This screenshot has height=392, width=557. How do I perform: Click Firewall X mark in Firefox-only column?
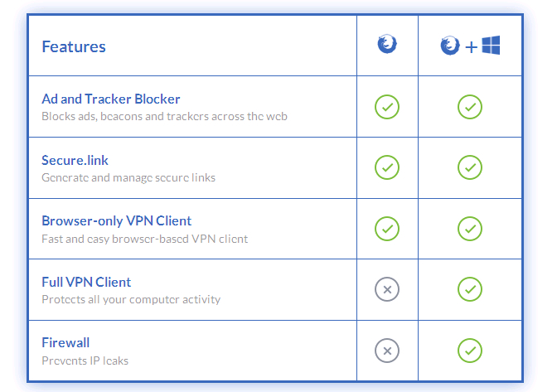click(x=386, y=351)
